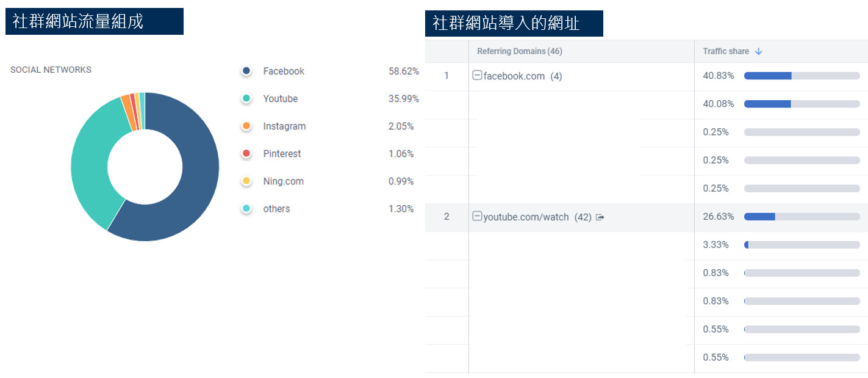Click the 40.83% traffic share bar

coord(802,76)
